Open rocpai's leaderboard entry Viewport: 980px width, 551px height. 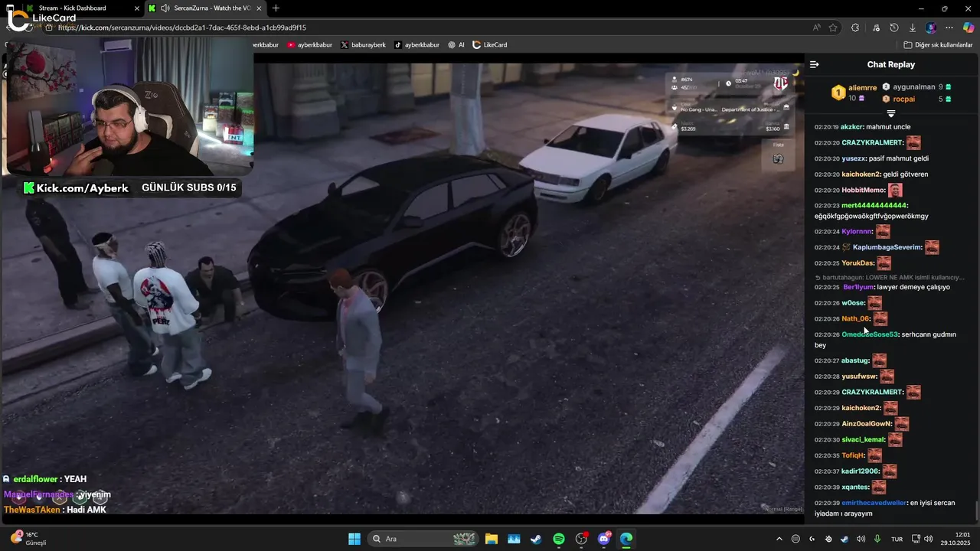point(916,99)
